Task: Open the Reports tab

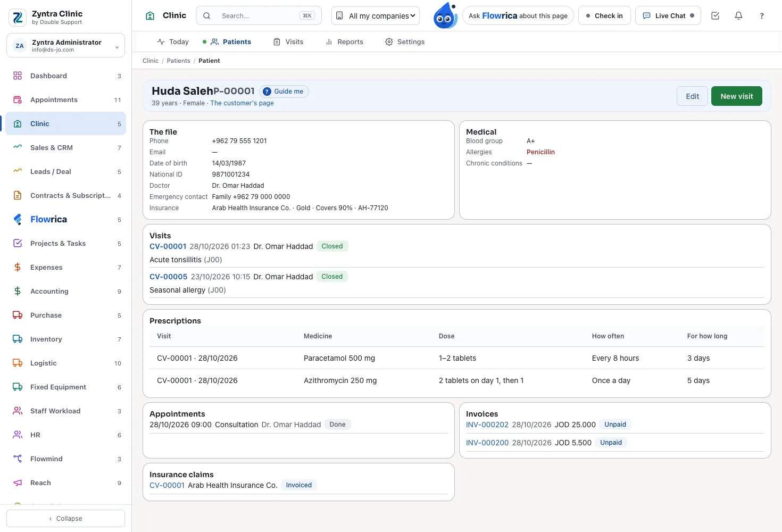Action: pos(345,42)
